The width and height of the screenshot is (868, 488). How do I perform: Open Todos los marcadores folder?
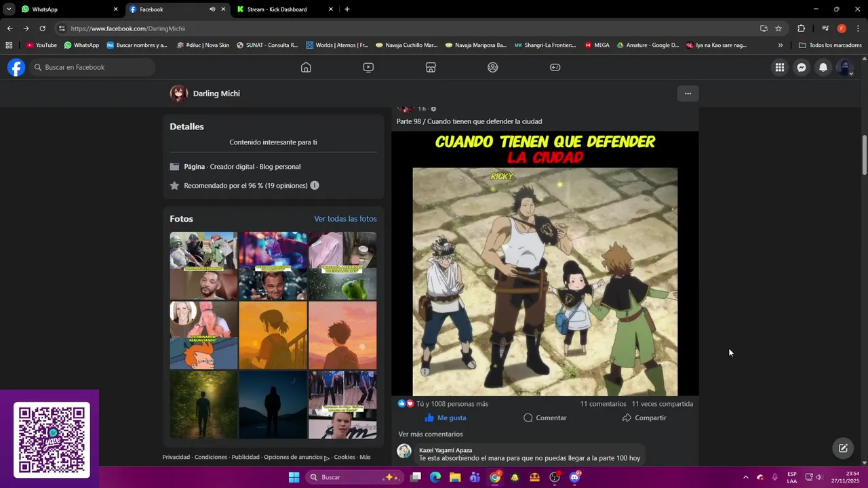(830, 45)
